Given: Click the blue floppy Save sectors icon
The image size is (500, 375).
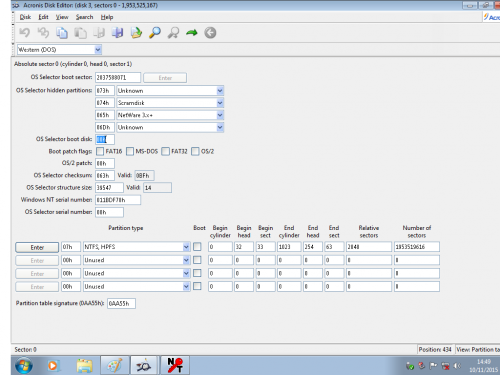Looking at the screenshot, I should pyautogui.click(x=117, y=33).
